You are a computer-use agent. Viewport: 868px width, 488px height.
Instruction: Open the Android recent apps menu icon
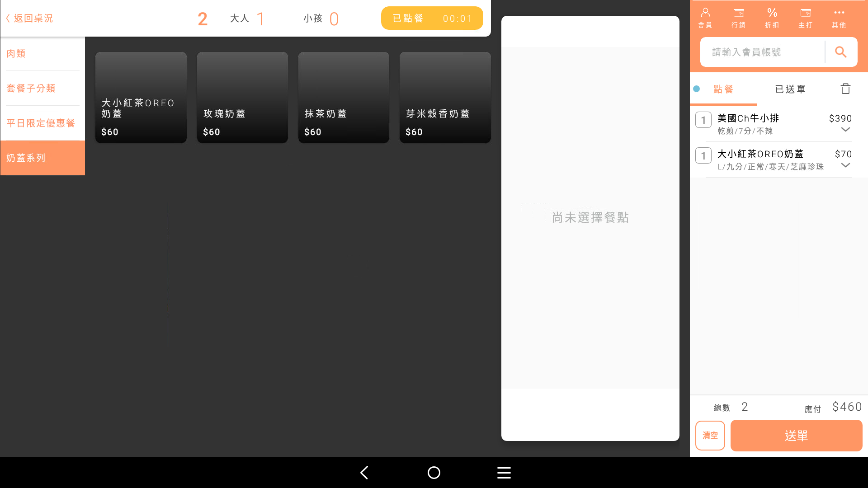(x=504, y=473)
